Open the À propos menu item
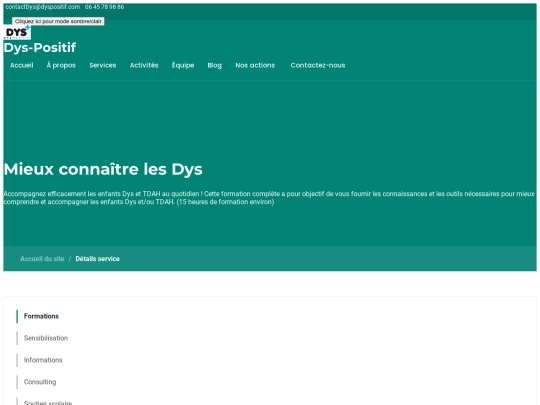 coord(61,65)
